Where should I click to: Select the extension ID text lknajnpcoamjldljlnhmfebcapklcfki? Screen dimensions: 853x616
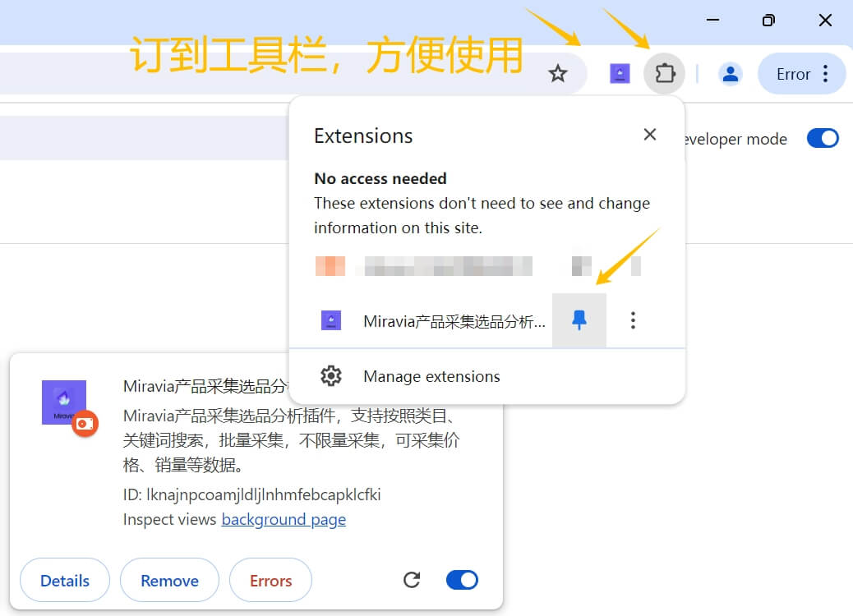click(263, 494)
